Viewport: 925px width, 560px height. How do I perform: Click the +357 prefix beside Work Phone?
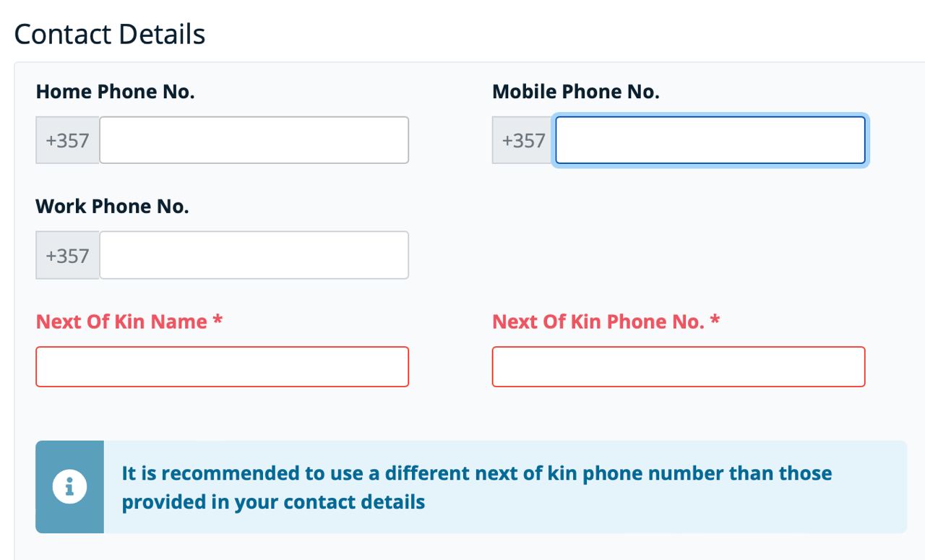(x=67, y=255)
